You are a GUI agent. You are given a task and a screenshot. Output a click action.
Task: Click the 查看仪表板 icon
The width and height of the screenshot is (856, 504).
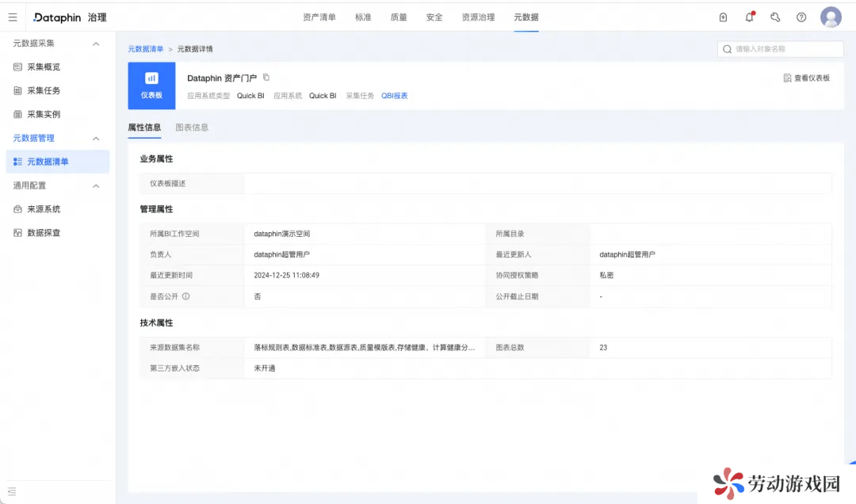(787, 78)
